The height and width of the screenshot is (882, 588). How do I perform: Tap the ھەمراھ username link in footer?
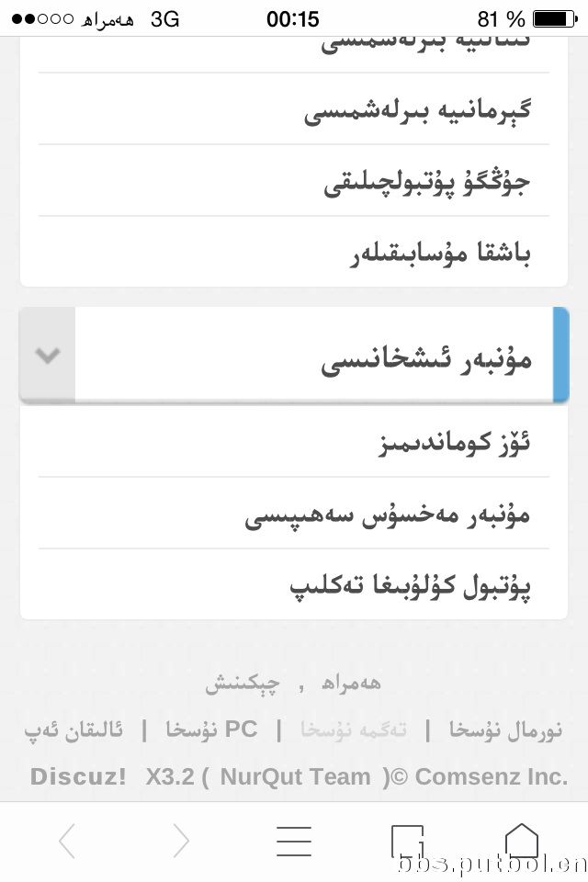point(351,683)
